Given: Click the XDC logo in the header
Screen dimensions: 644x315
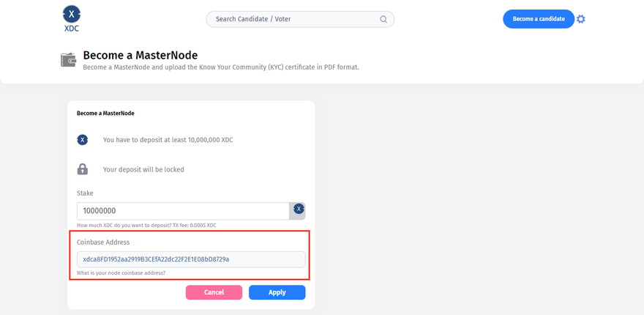Looking at the screenshot, I should [x=72, y=19].
